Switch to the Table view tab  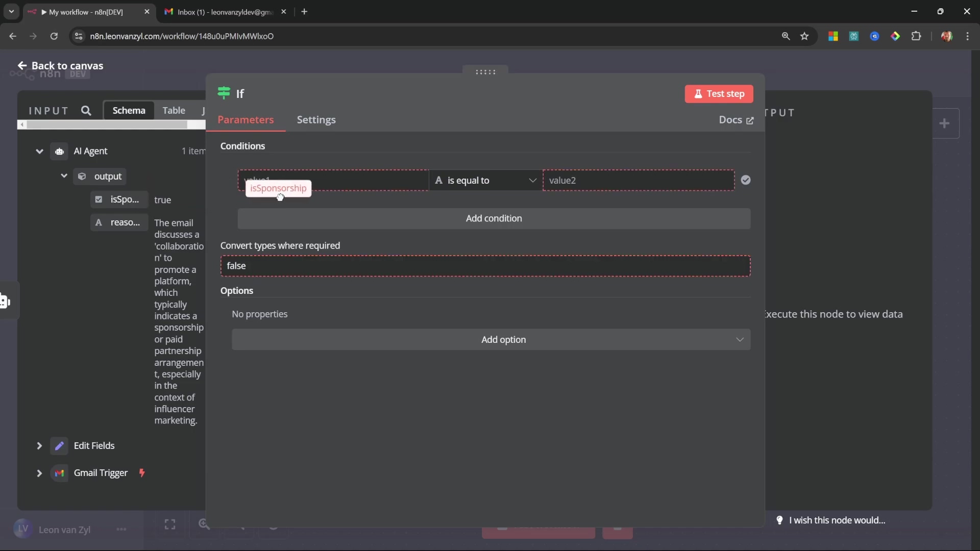[174, 110]
